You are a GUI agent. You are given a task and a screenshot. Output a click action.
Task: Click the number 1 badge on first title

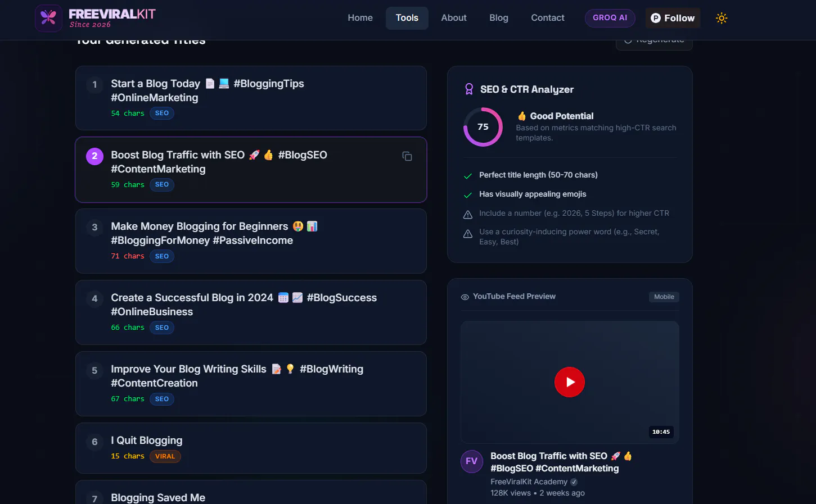[x=94, y=85]
